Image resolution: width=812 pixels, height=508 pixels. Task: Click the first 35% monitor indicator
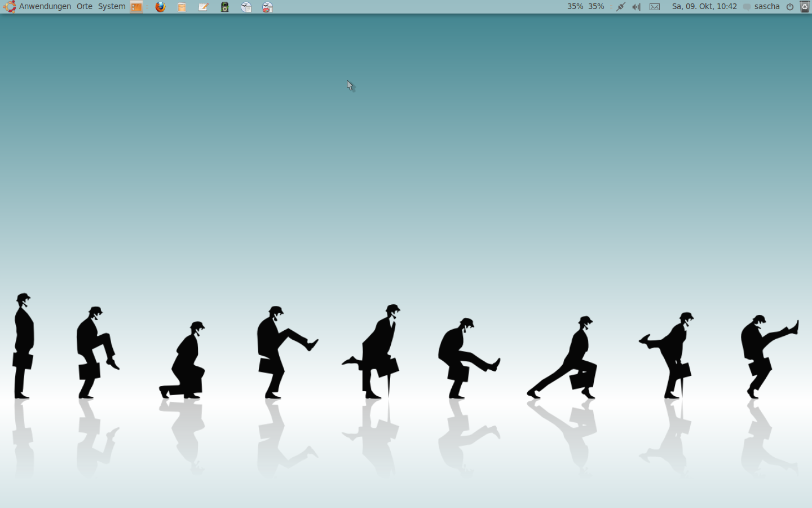click(x=575, y=7)
